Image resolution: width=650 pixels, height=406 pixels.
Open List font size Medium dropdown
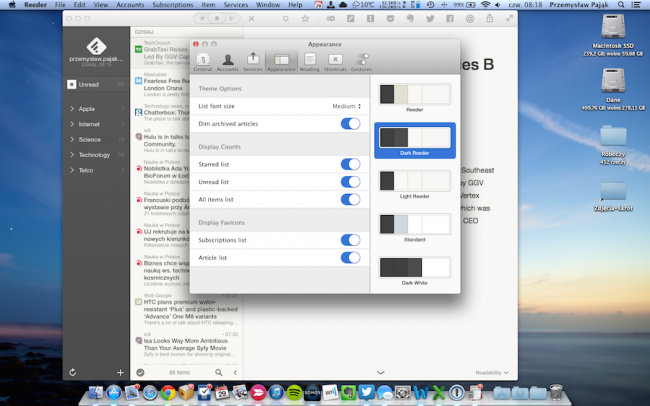[x=347, y=106]
